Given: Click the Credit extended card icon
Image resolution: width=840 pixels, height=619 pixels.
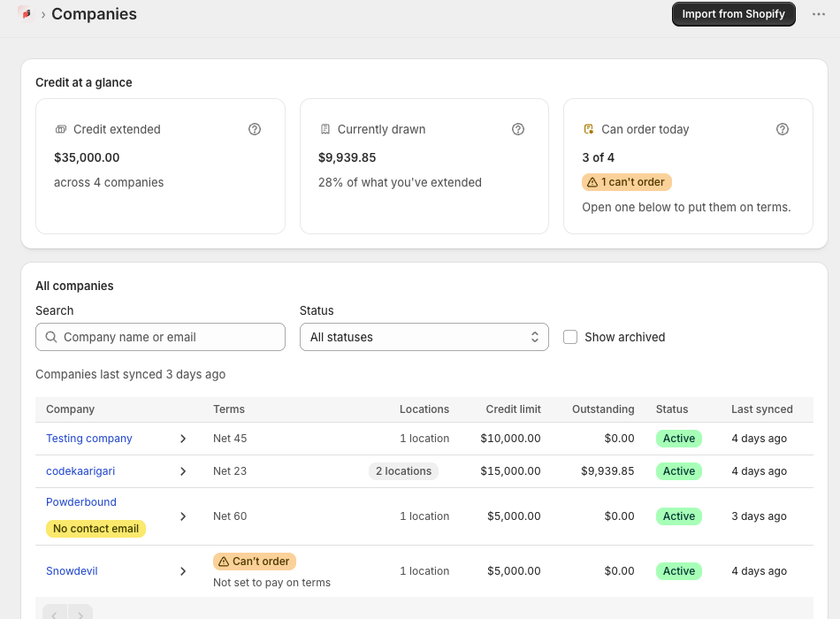Looking at the screenshot, I should (60, 129).
